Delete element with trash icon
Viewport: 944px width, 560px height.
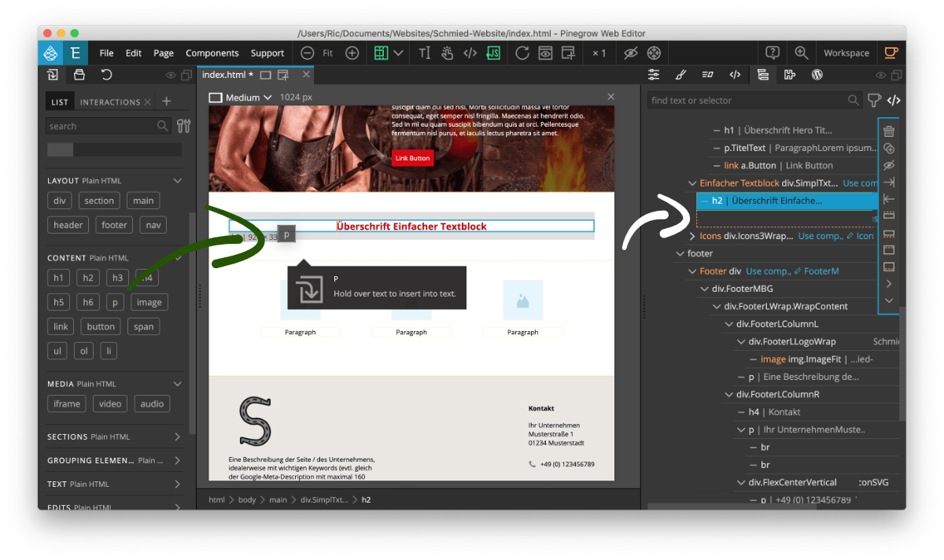[889, 131]
